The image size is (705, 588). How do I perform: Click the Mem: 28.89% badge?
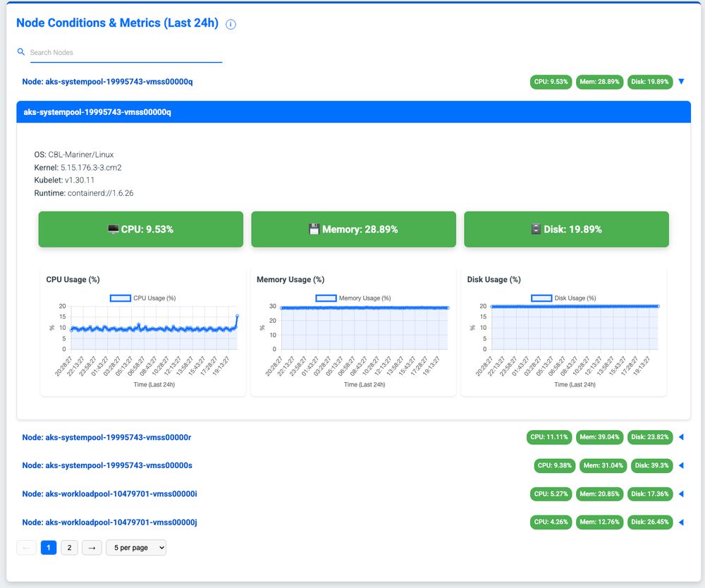click(599, 82)
